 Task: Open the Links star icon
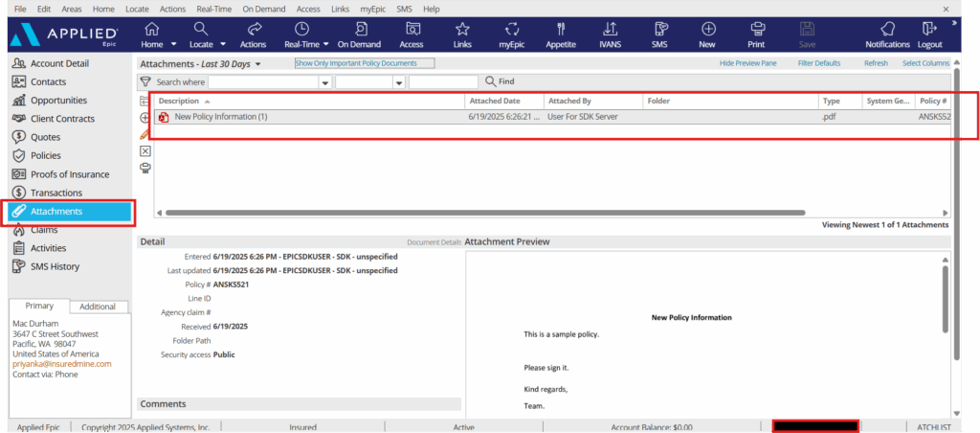(462, 29)
